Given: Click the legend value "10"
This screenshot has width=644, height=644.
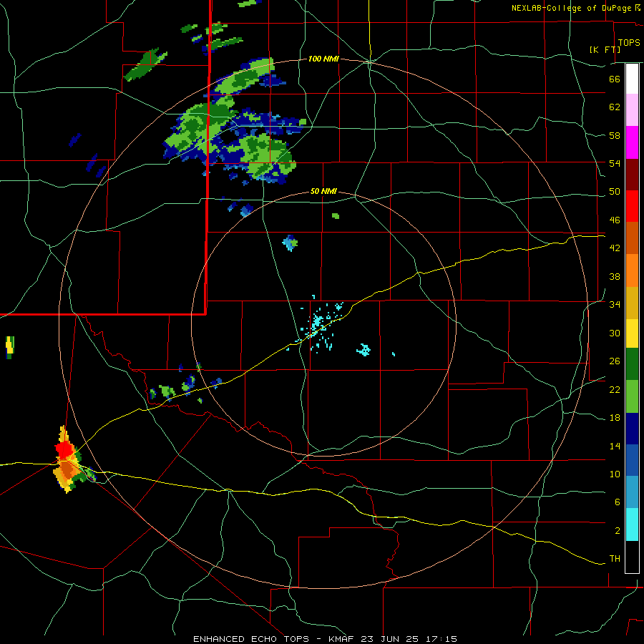Looking at the screenshot, I should [x=615, y=474].
